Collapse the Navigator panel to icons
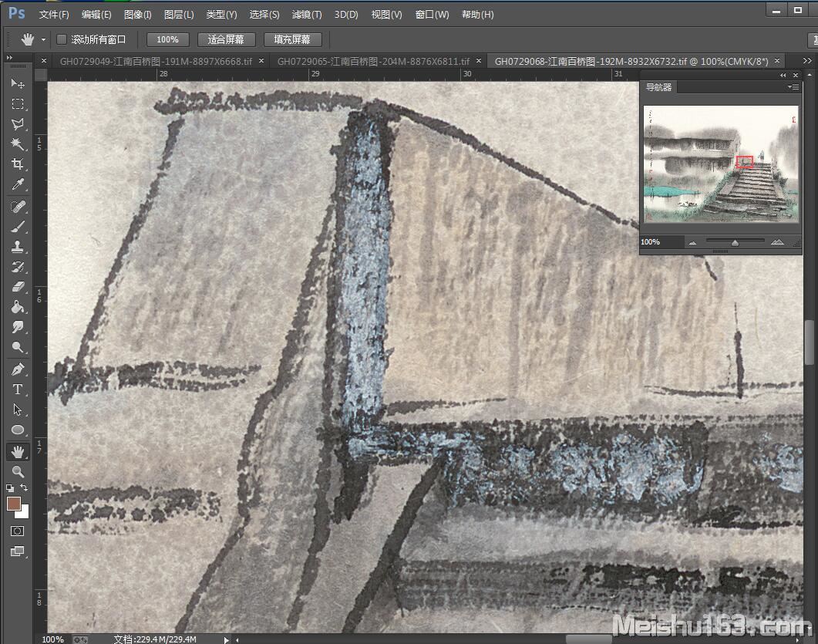The width and height of the screenshot is (818, 644). 783,75
